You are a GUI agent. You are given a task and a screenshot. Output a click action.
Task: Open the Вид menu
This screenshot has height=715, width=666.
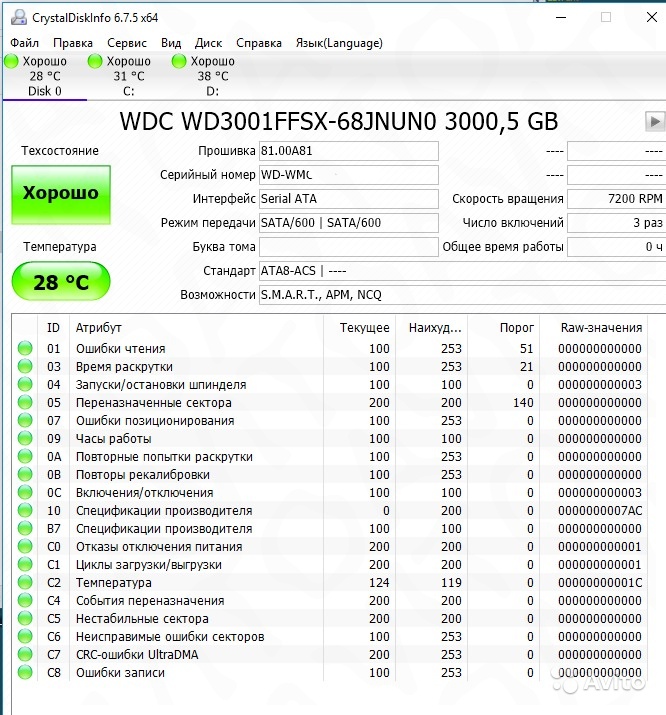point(171,43)
